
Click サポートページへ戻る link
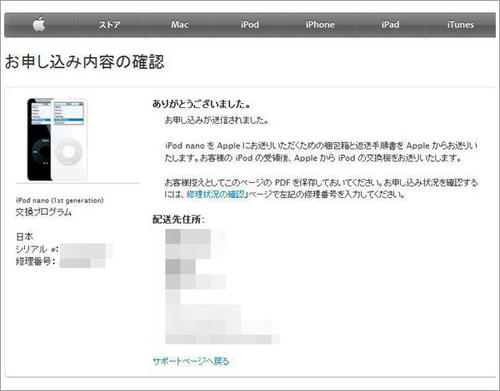point(191,361)
